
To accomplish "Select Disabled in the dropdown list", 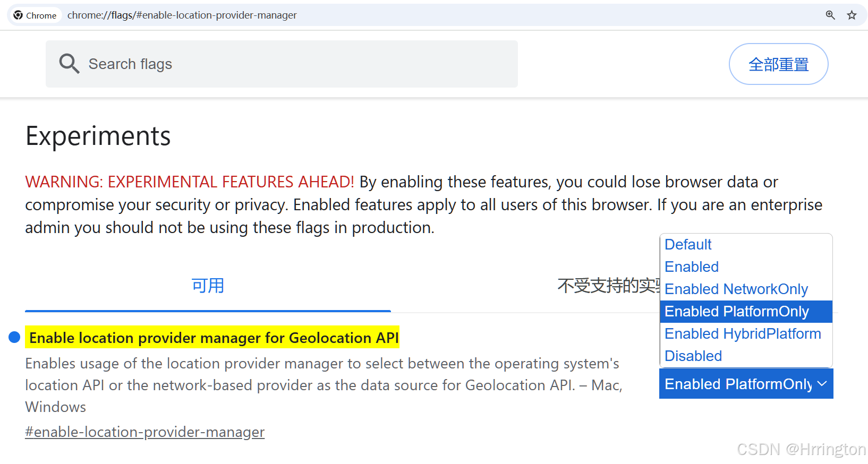I will 746,356.
